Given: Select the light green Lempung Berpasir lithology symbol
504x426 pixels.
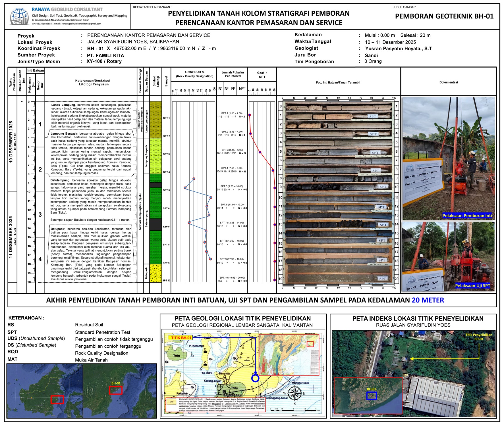Looking at the screenshot, I should (155, 156).
